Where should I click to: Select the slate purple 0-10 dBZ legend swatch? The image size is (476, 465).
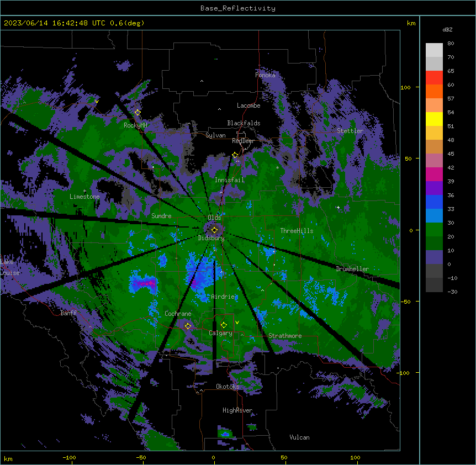[x=434, y=257]
